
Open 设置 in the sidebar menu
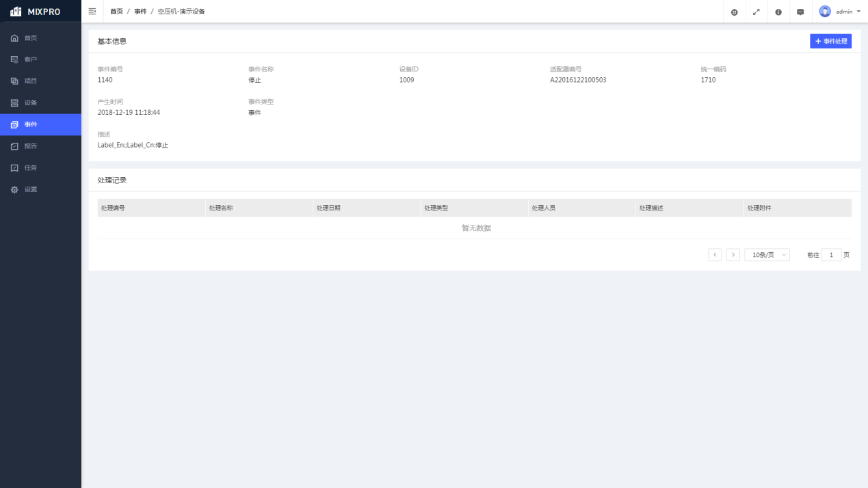(x=31, y=189)
